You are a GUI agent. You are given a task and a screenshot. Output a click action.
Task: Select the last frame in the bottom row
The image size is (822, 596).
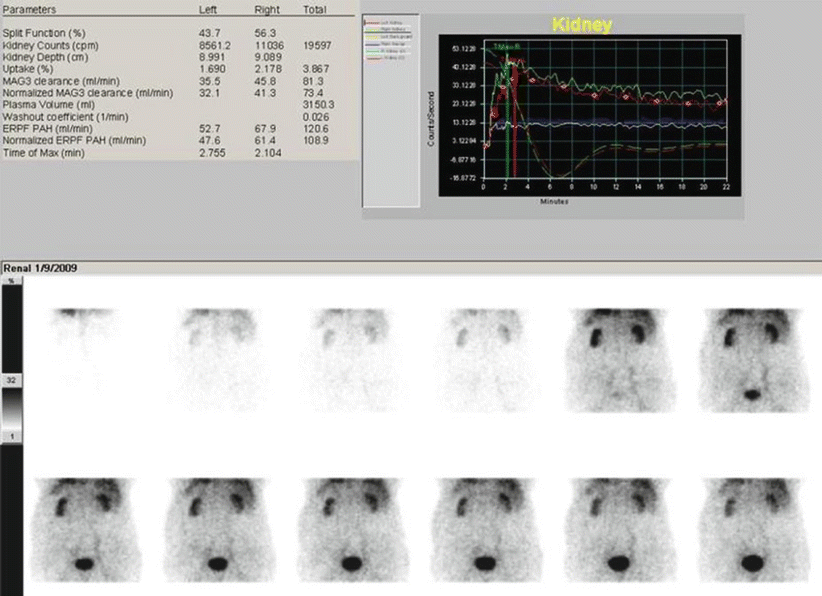743,527
